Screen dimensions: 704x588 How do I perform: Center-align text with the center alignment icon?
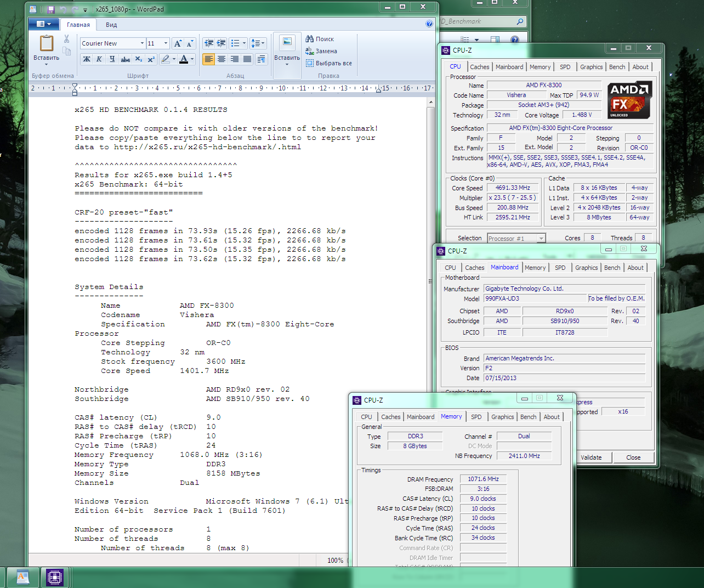(x=222, y=59)
